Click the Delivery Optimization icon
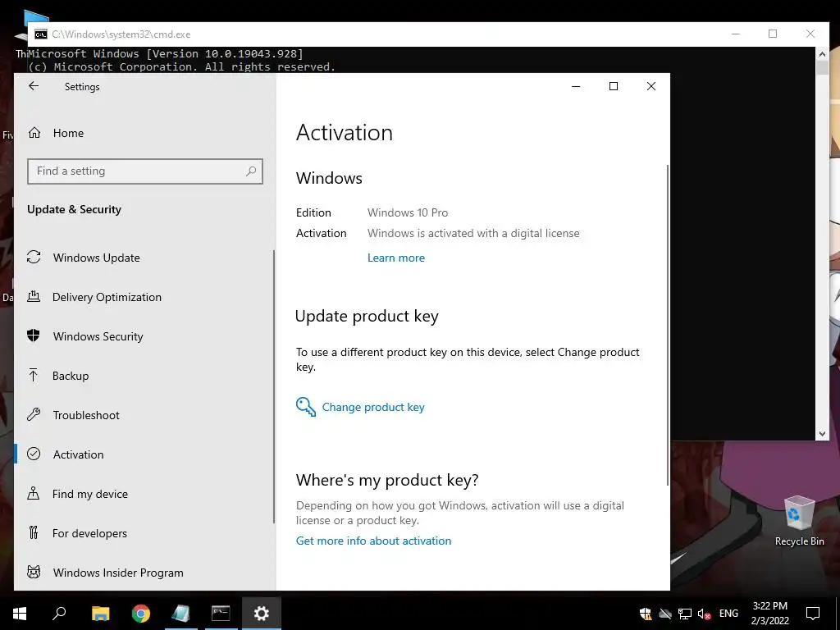 (x=34, y=296)
